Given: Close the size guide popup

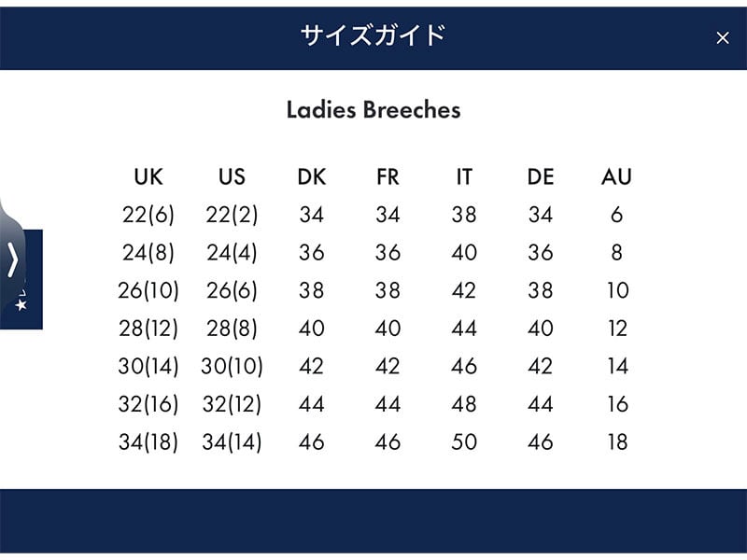Looking at the screenshot, I should pyautogui.click(x=722, y=38).
